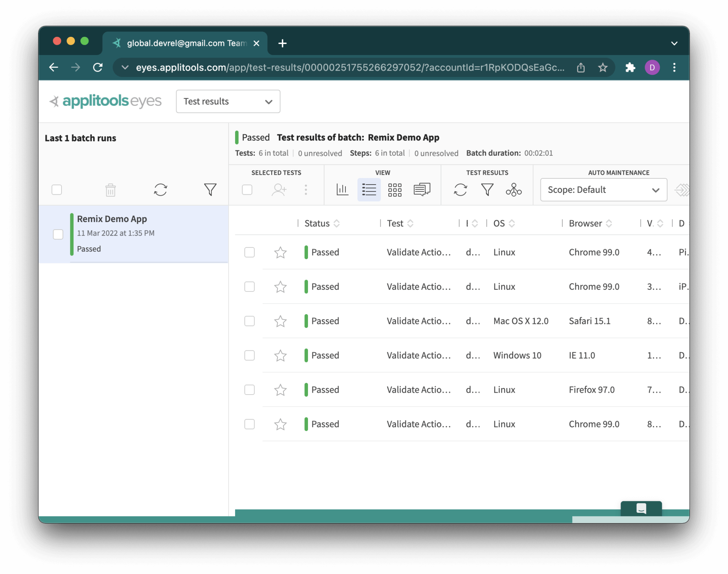
Task: Star the Safari 15.1 test row
Action: coord(280,321)
